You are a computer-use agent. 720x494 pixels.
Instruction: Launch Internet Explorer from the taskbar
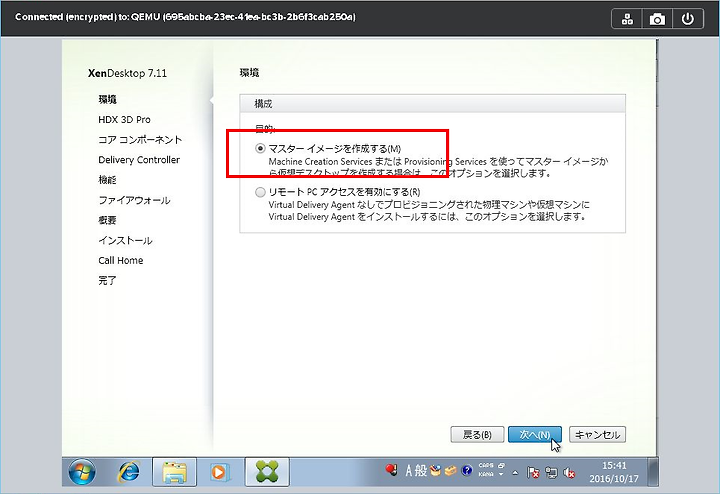[129, 472]
